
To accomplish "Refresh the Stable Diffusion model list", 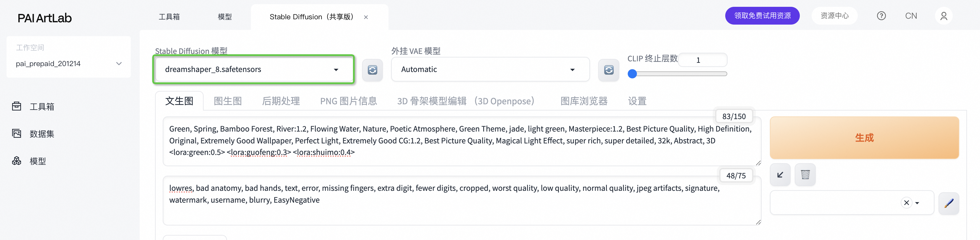I will pyautogui.click(x=372, y=70).
